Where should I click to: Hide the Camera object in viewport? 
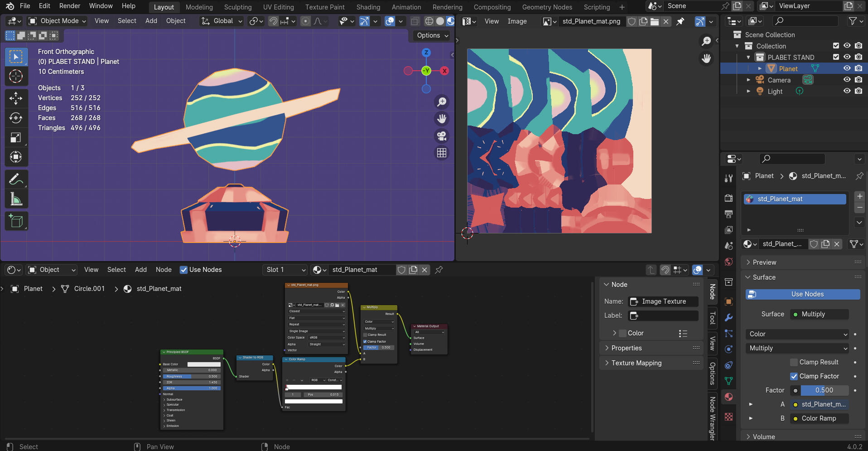coord(847,80)
